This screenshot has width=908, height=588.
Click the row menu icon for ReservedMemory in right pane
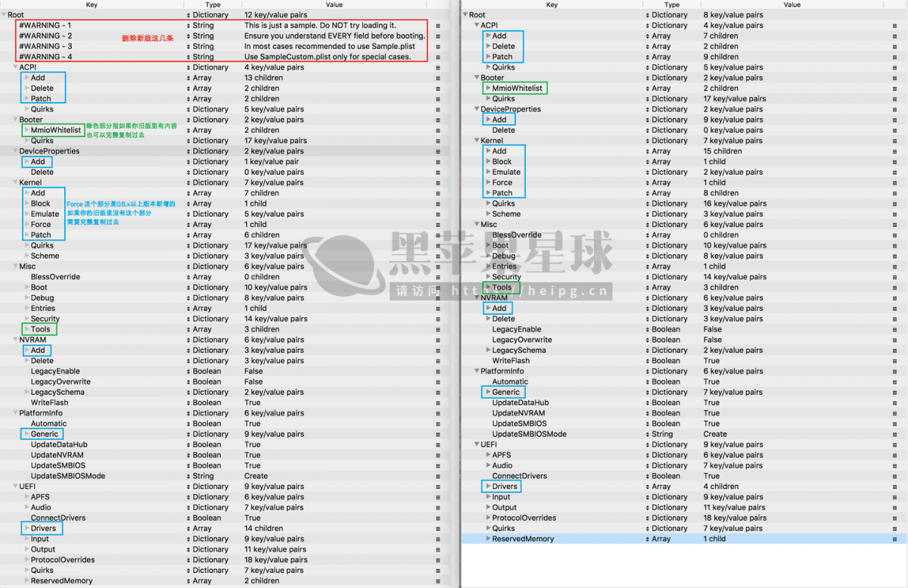[894, 540]
